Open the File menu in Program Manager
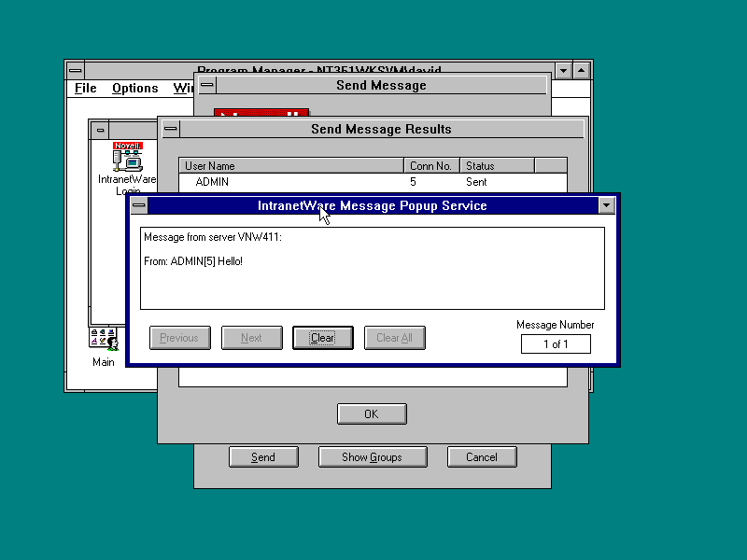Viewport: 747px width, 560px height. coord(86,88)
